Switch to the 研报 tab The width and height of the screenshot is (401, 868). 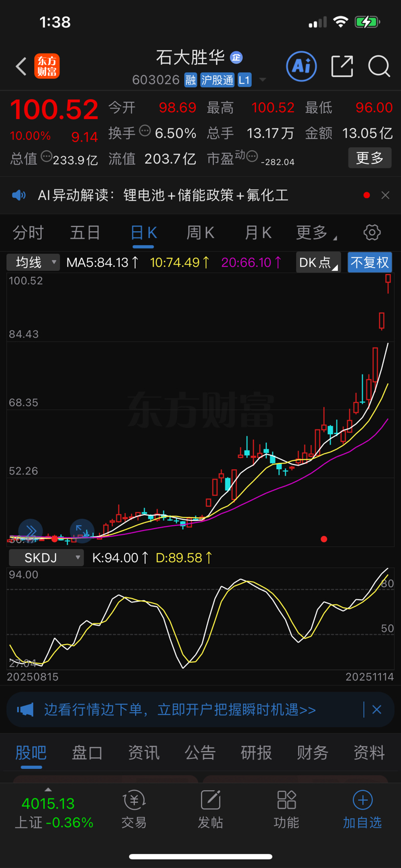tap(256, 753)
